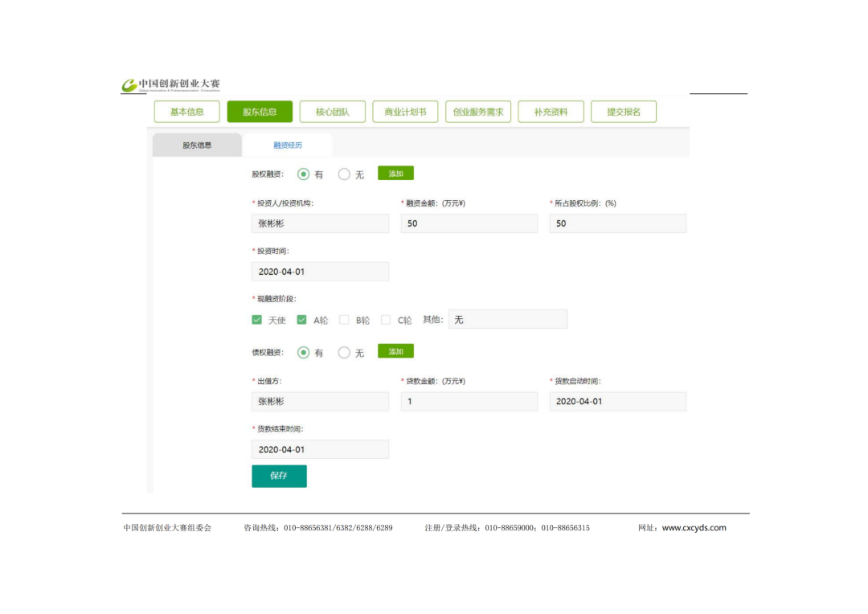Open the 贷款结束时间 date field
Viewport: 868px width, 614px height.
point(320,449)
